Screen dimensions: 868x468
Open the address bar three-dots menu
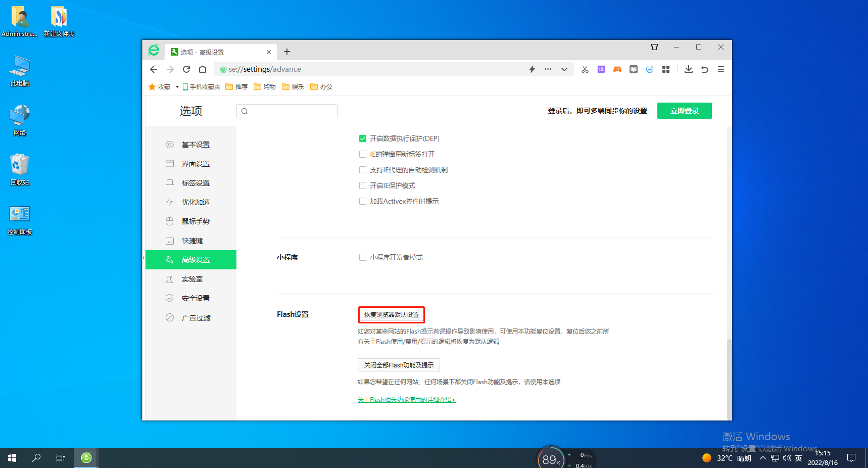[x=548, y=69]
